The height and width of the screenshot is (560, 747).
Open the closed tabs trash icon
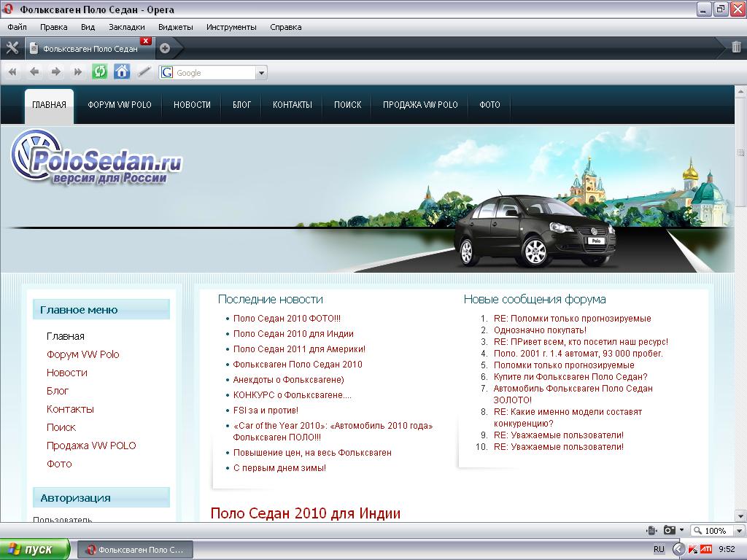[x=736, y=48]
